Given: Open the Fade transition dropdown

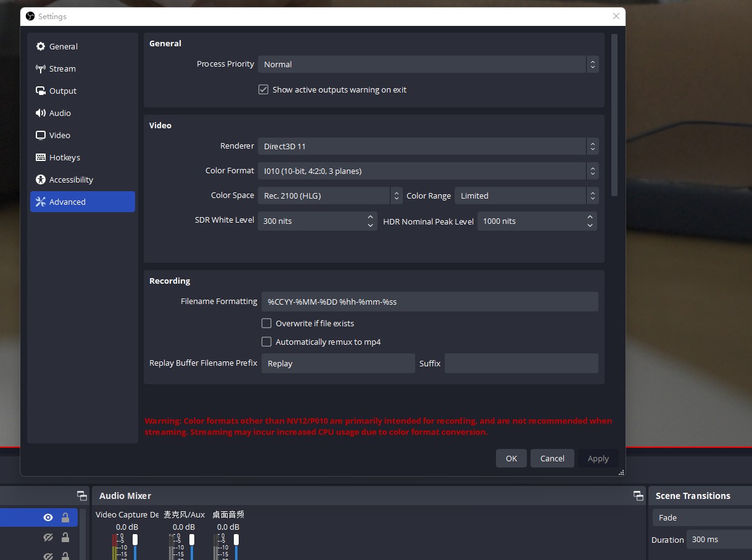Looking at the screenshot, I should (703, 517).
